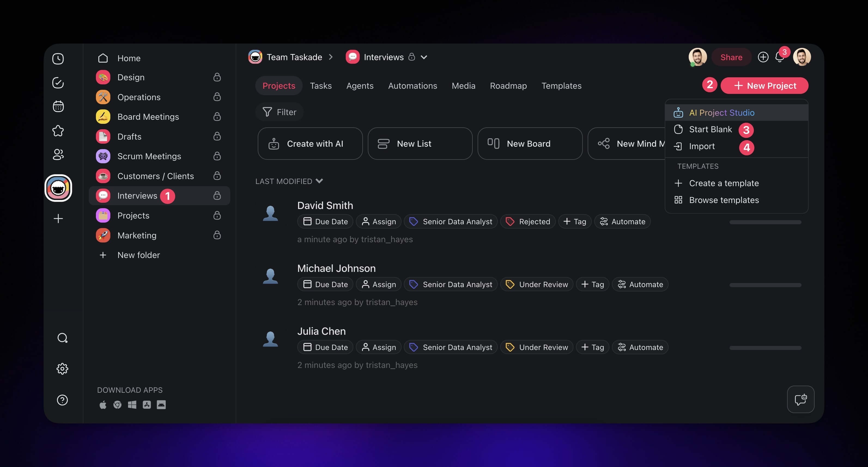Open the people and team icon
The width and height of the screenshot is (868, 467).
pos(58,155)
